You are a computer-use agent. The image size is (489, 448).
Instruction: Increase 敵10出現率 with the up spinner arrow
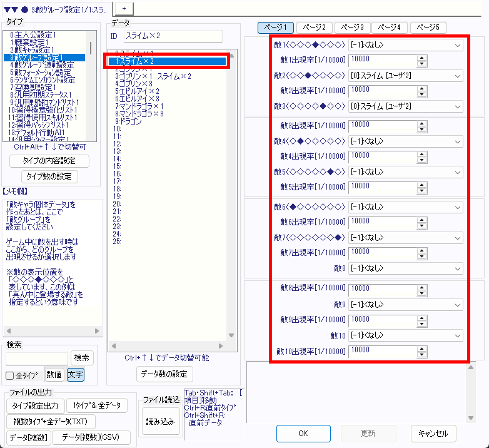click(x=422, y=349)
